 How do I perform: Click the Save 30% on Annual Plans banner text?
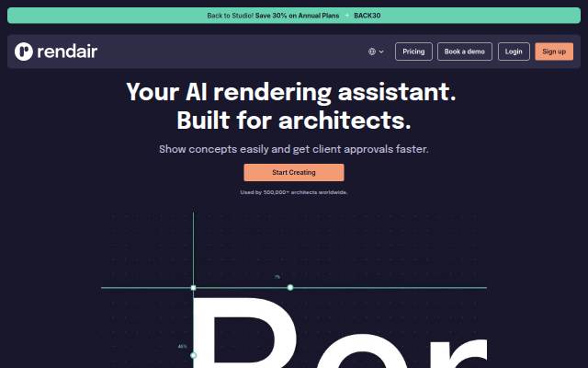tap(297, 16)
